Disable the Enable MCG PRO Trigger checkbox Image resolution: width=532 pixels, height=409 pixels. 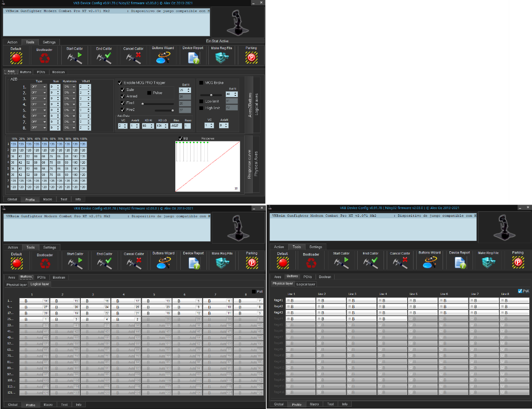(120, 83)
